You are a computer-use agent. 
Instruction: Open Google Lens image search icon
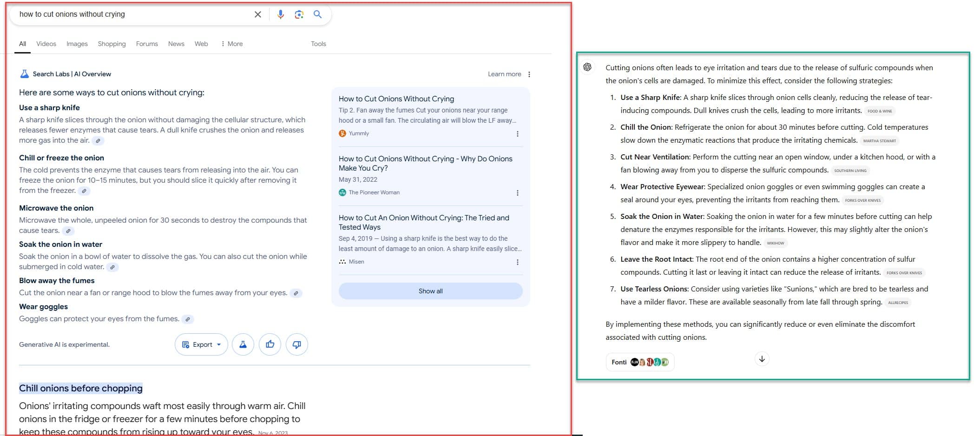[299, 14]
